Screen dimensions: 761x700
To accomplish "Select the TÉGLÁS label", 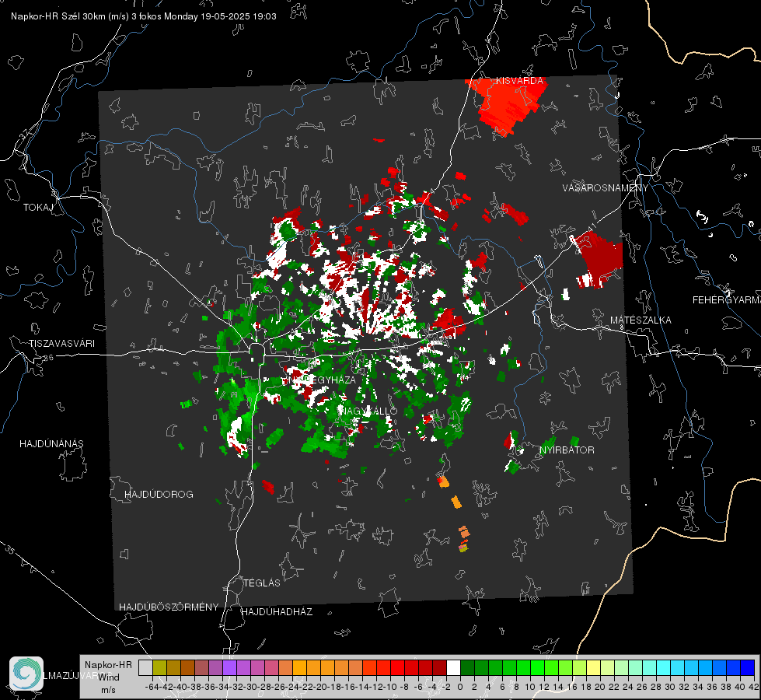I will 262,583.
